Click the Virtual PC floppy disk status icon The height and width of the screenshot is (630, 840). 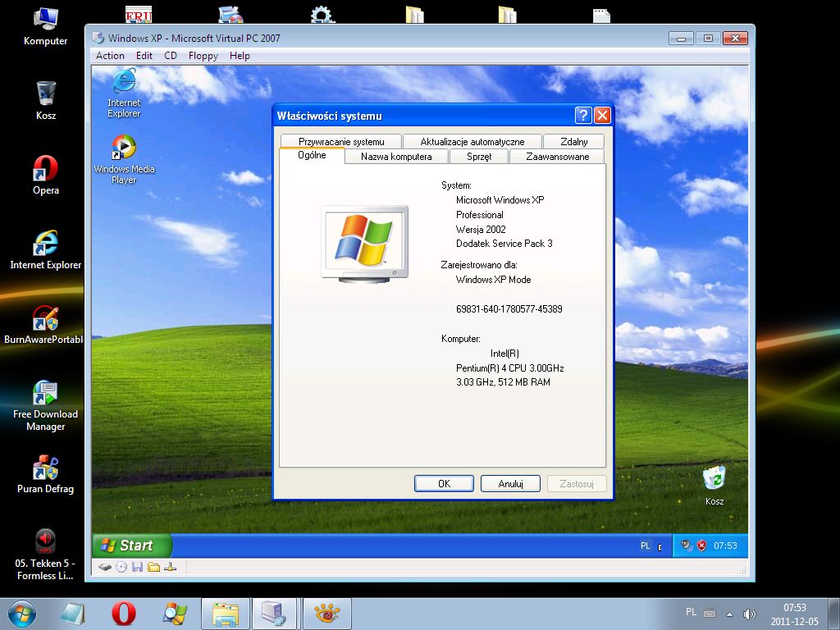click(138, 567)
